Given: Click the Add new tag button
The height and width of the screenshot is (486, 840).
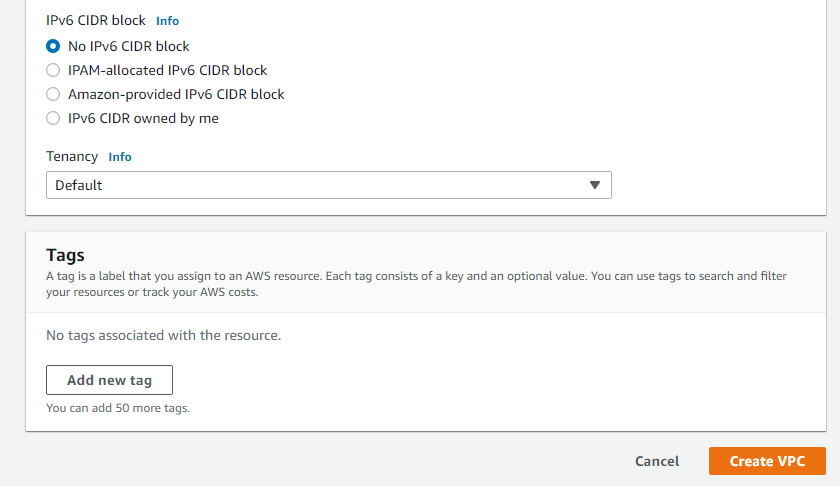Looking at the screenshot, I should pos(109,380).
